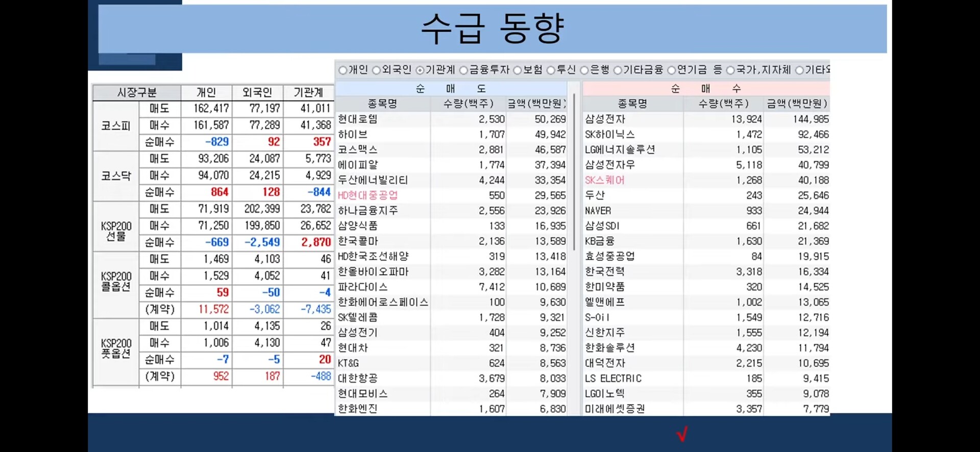Screen dimensions: 980x452
Task: Select the 삼성전자 row in the 순매수 list
Action: tap(706, 119)
